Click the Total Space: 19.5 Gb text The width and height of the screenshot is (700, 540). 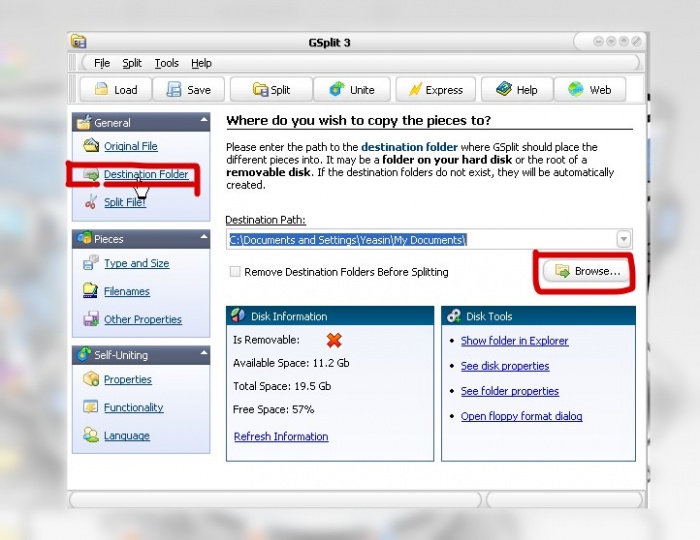pyautogui.click(x=282, y=386)
